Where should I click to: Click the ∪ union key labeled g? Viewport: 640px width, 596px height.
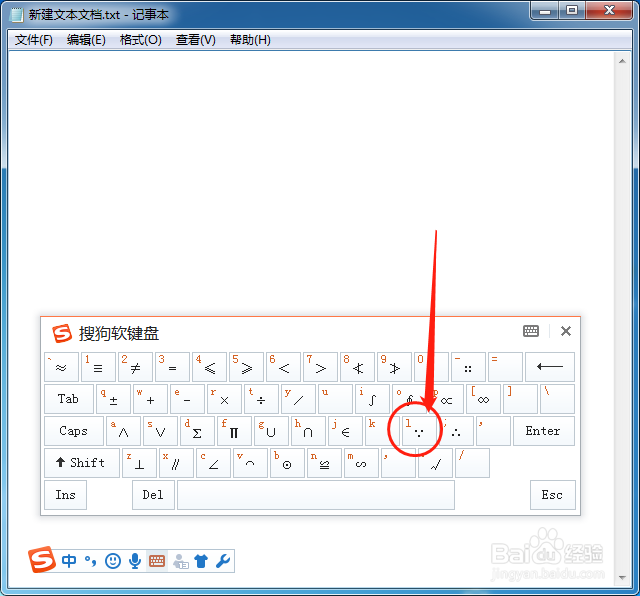pos(271,431)
